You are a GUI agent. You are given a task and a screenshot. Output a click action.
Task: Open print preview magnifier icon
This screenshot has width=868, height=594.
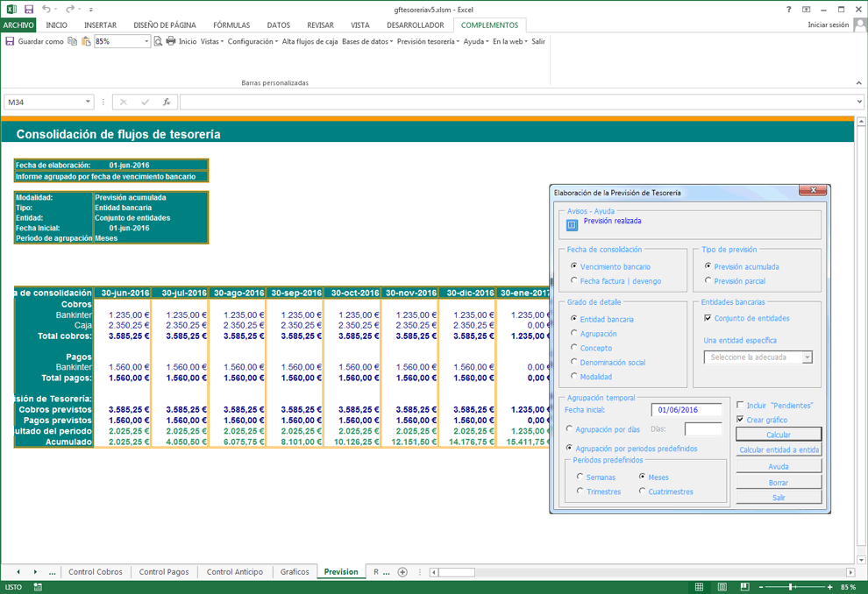tap(158, 41)
